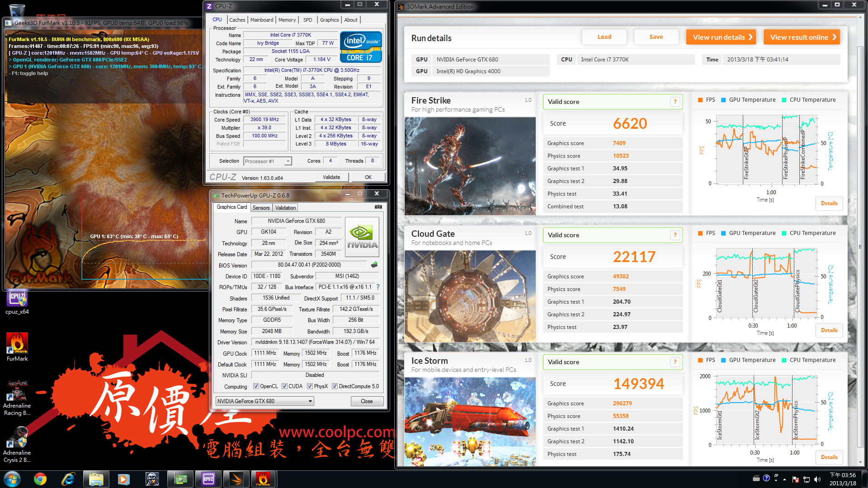Open Windows Media Player from taskbar

[124, 479]
